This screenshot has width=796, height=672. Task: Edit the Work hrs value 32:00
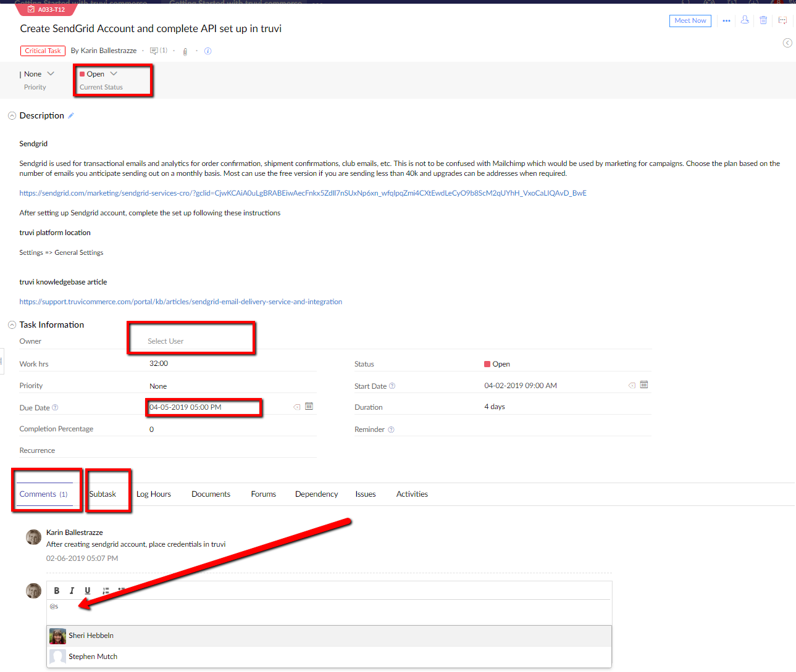click(x=159, y=363)
